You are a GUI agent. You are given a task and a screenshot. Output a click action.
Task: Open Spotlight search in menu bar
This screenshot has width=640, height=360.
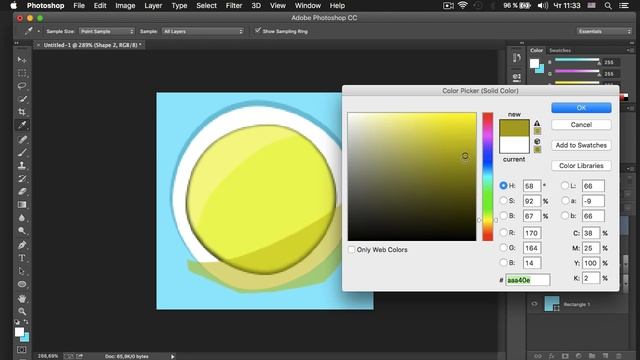[x=608, y=6]
